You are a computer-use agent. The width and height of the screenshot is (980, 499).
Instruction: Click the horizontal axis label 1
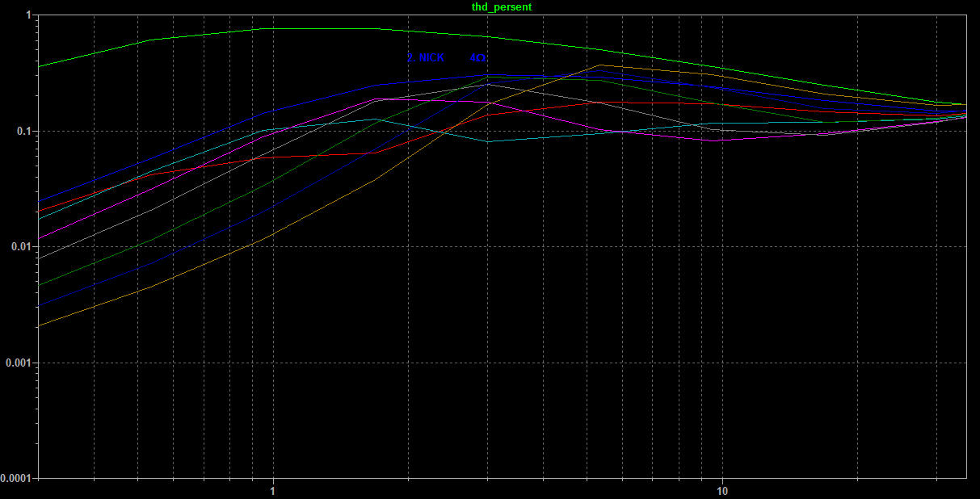273,491
